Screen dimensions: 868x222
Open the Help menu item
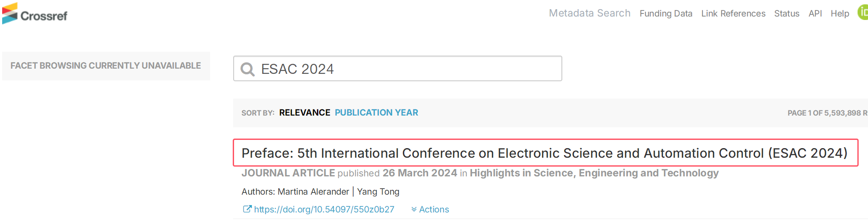[839, 13]
